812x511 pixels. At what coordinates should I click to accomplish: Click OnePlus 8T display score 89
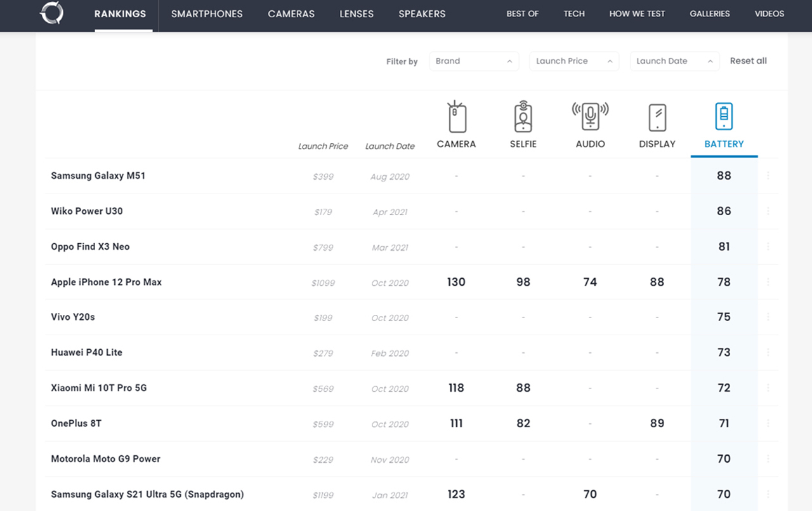click(x=657, y=423)
